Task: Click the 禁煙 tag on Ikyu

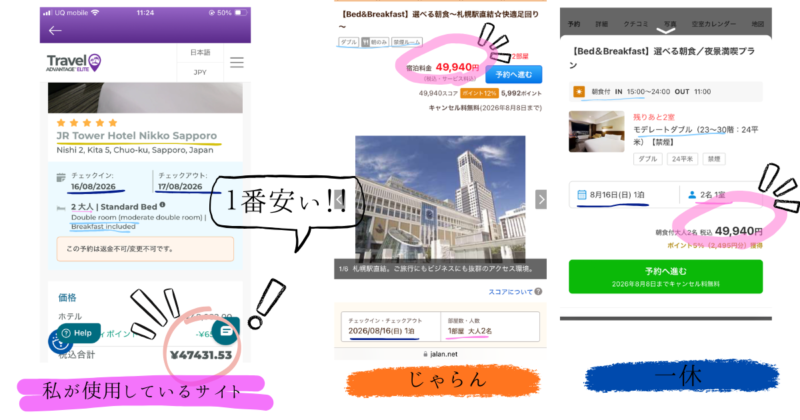Action: [x=714, y=159]
